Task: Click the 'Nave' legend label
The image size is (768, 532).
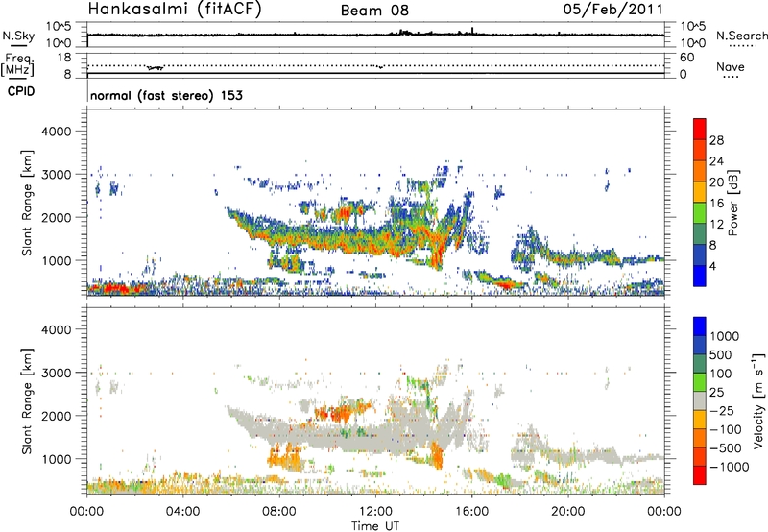Action: pyautogui.click(x=731, y=66)
